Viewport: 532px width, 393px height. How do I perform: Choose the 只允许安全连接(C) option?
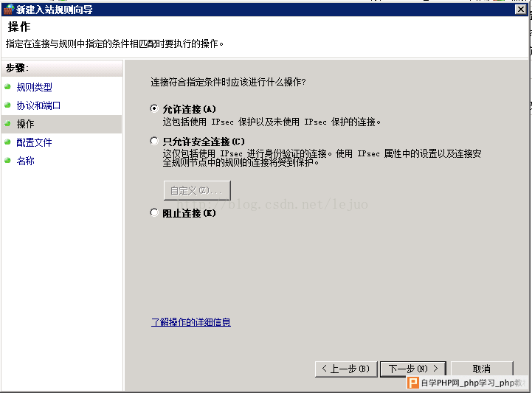pyautogui.click(x=154, y=141)
